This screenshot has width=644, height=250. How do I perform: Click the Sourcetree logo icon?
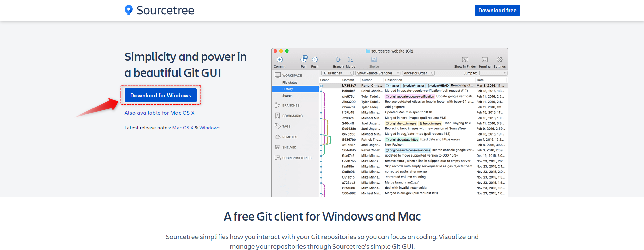pyautogui.click(x=129, y=10)
